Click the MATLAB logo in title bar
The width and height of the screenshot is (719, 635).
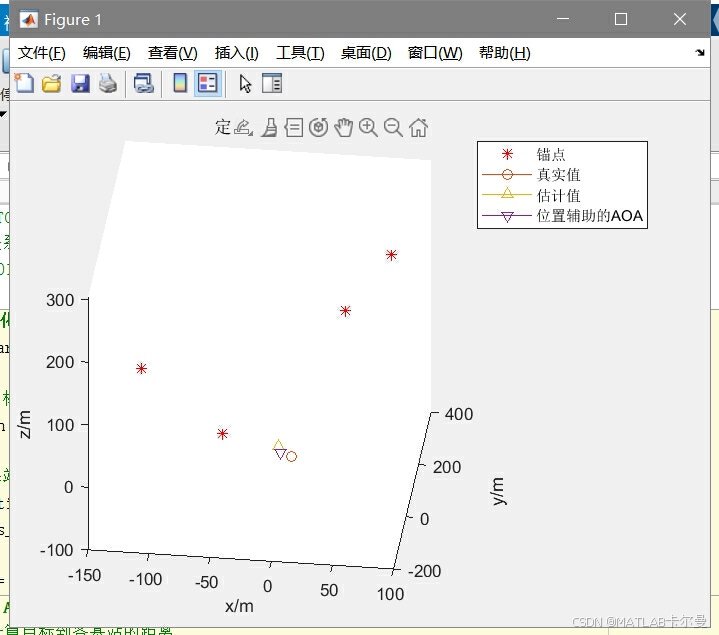point(29,19)
